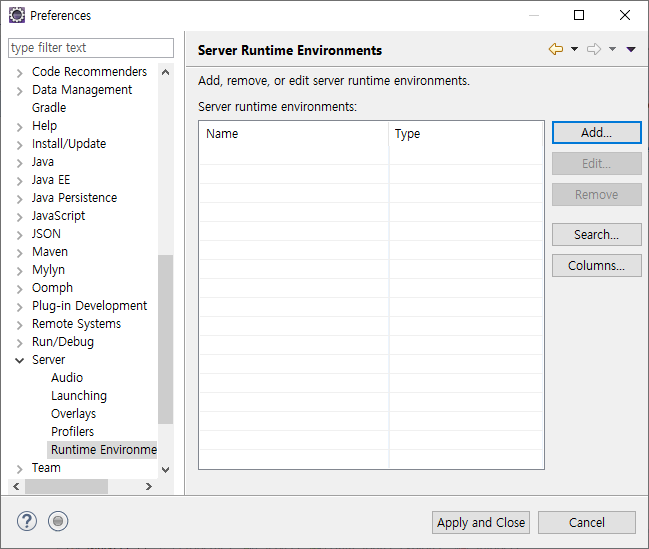The height and width of the screenshot is (549, 649).
Task: Select Gradle preferences page
Action: pyautogui.click(x=49, y=108)
